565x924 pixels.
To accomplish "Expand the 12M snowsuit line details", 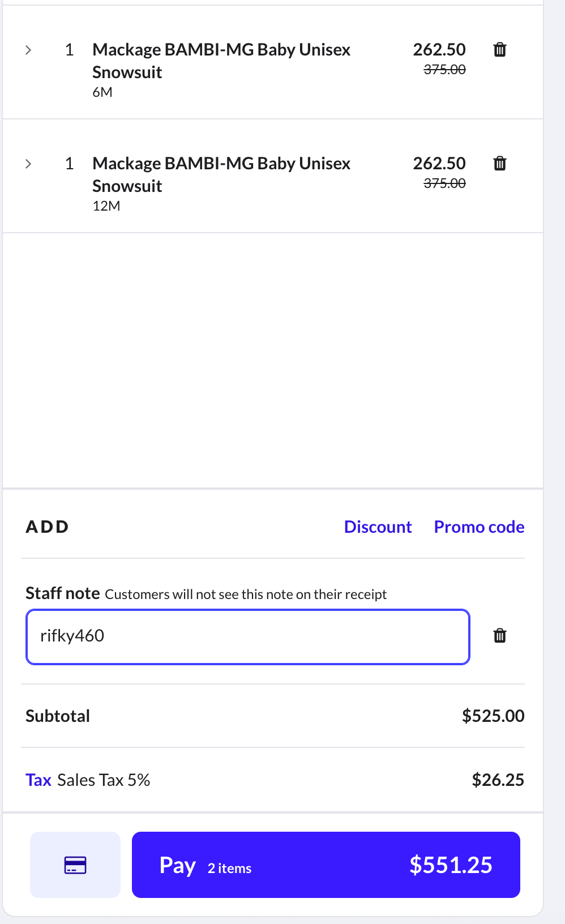I will coord(28,164).
